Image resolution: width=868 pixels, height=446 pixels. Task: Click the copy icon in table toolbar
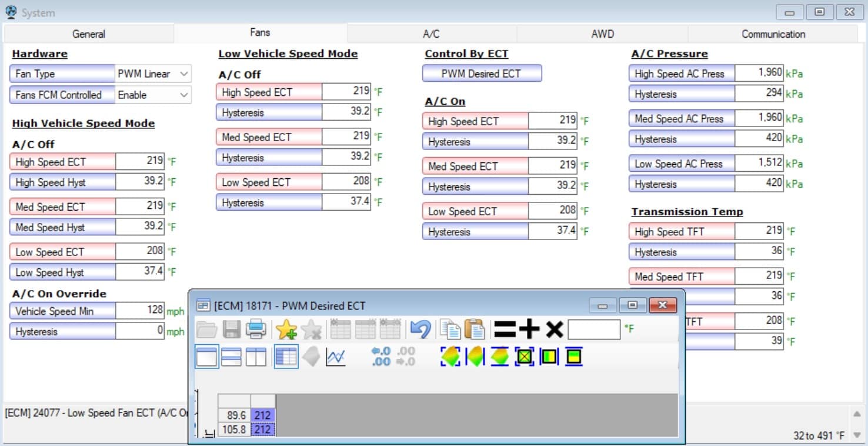[450, 329]
